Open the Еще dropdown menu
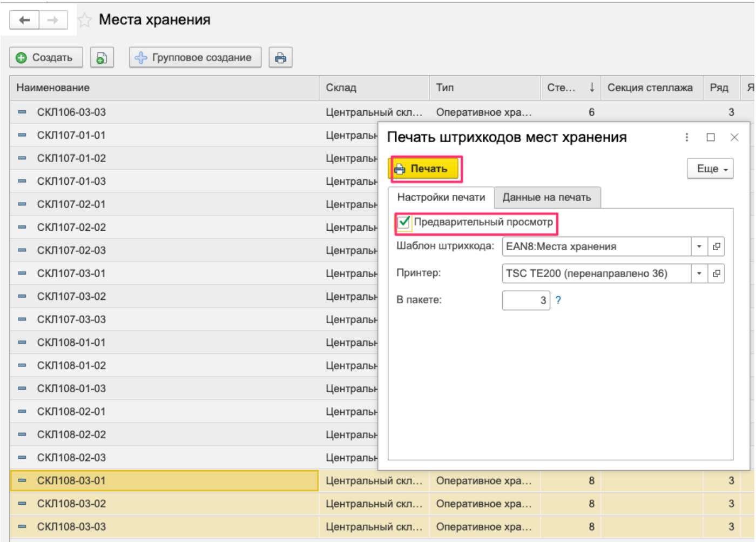This screenshot has width=756, height=542. pyautogui.click(x=710, y=169)
